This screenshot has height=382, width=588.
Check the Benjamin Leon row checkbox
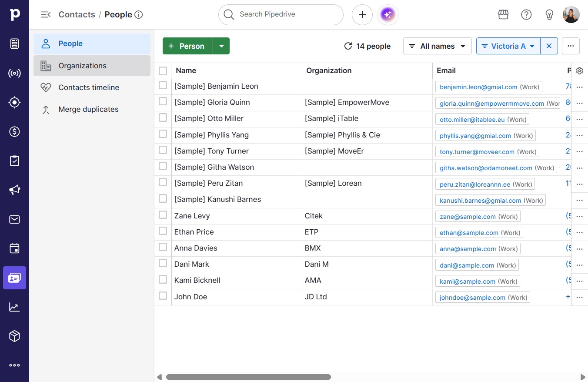(163, 85)
